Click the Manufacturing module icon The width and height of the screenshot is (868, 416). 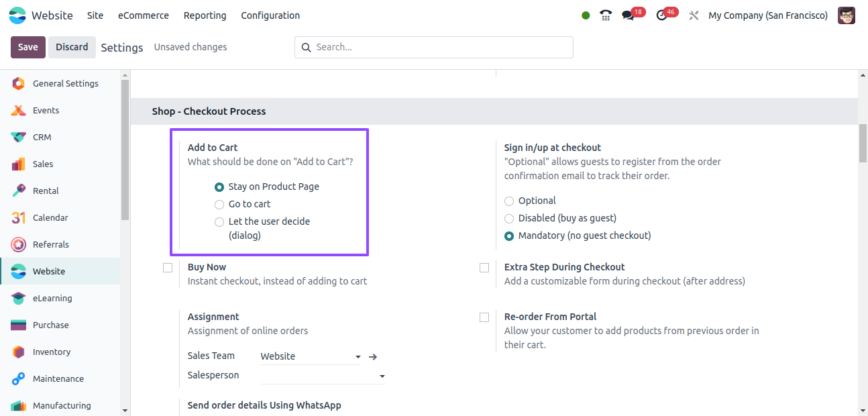[19, 406]
